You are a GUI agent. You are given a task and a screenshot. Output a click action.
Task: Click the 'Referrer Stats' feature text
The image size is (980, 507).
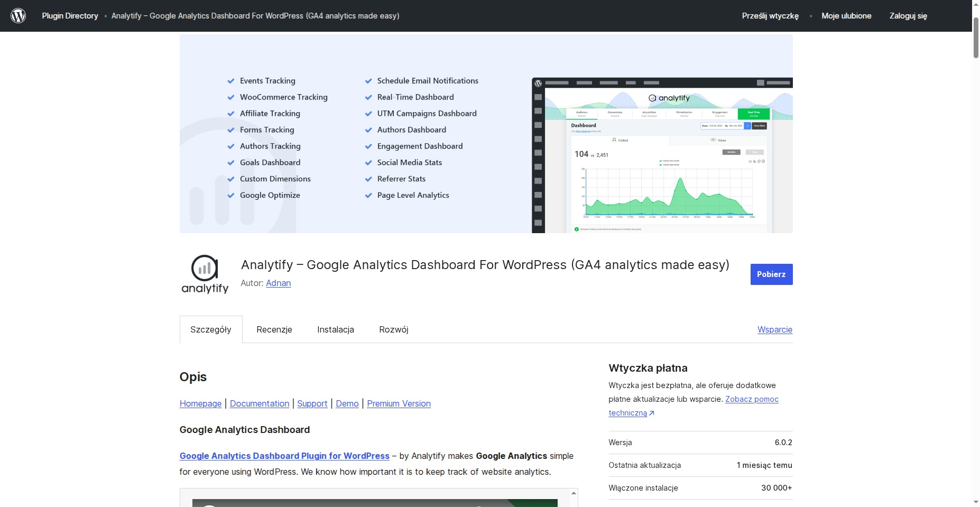tap(401, 179)
